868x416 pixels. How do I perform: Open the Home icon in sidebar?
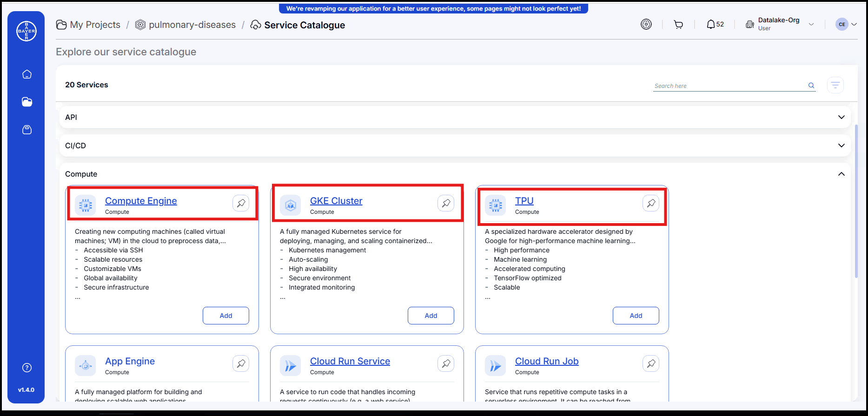pos(27,74)
